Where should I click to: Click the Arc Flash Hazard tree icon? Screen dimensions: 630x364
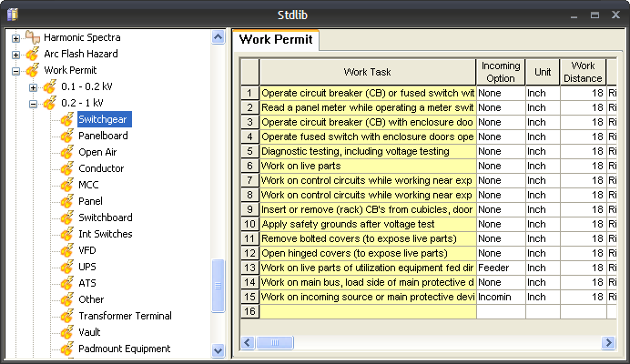click(33, 54)
